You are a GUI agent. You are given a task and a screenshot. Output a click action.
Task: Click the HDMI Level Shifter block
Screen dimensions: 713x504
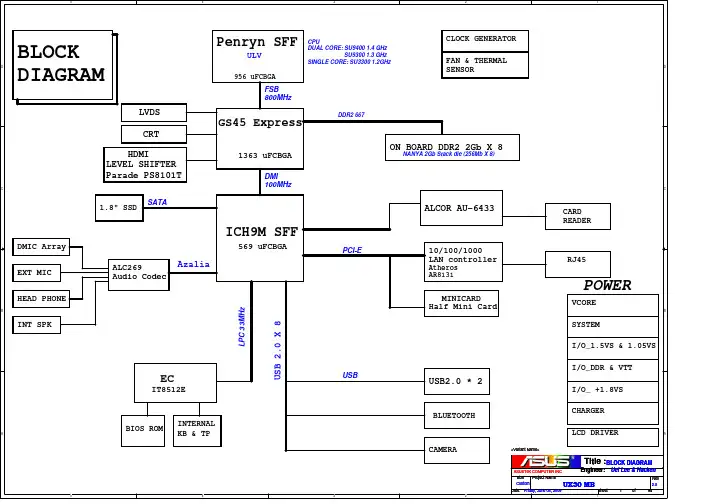click(145, 165)
